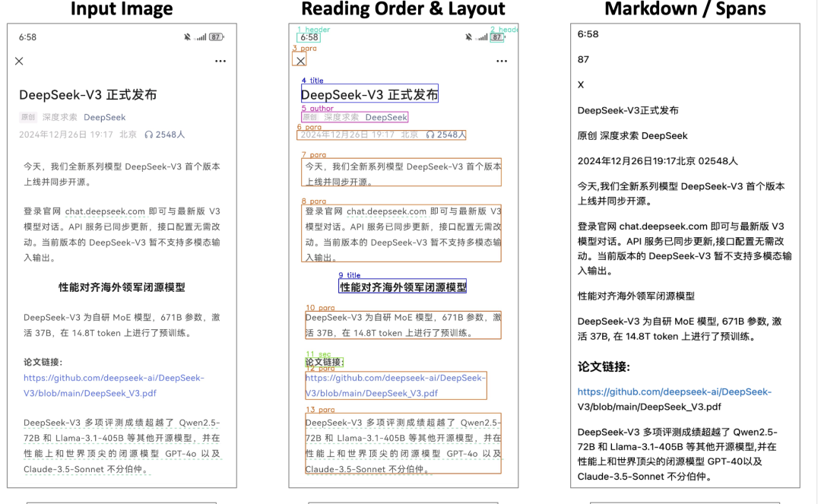Open the blue github link in Markdown / Spans panel

[674, 391]
